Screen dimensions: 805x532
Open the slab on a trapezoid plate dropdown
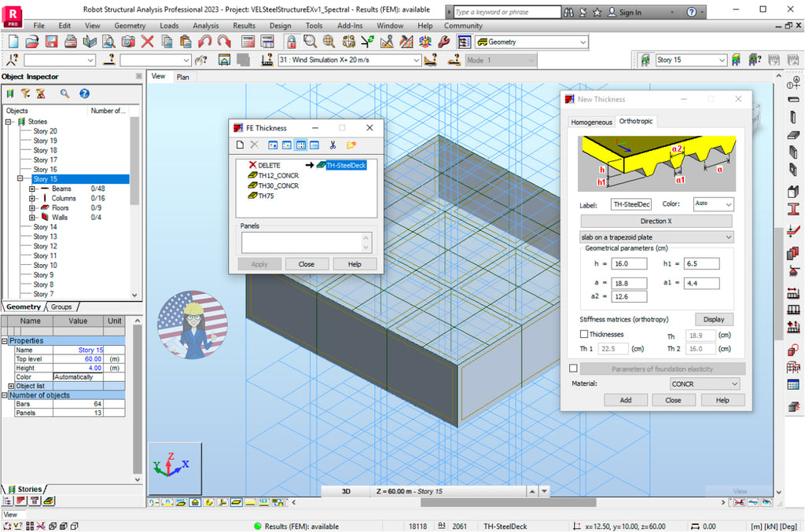(656, 237)
